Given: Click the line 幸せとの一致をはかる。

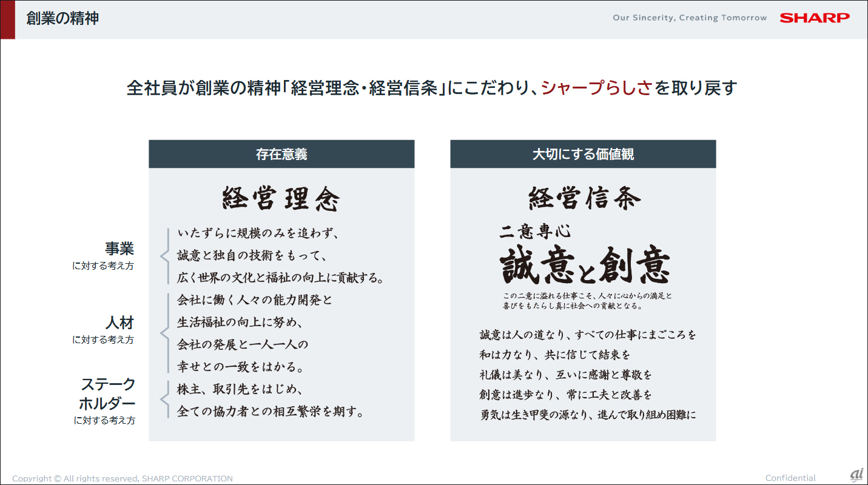Looking at the screenshot, I should click(x=240, y=367).
